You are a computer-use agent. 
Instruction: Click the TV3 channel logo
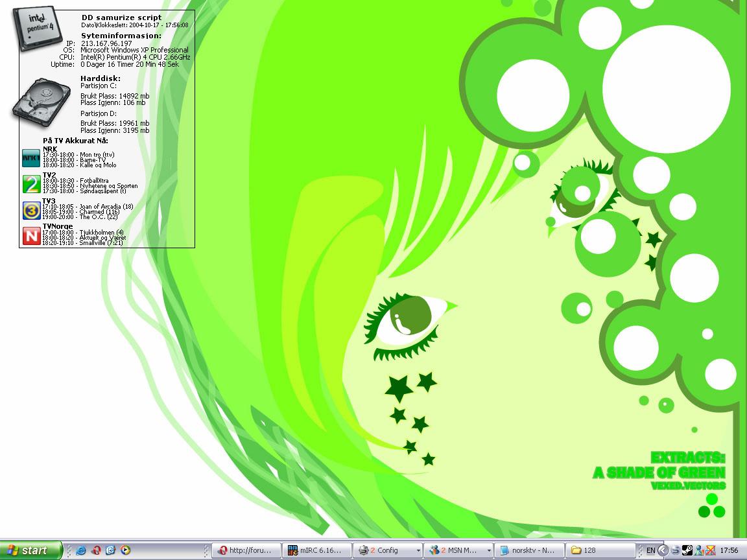[31, 210]
